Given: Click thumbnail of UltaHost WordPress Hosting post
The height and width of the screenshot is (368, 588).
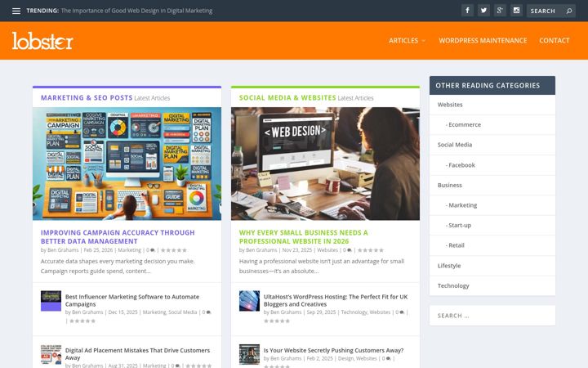Looking at the screenshot, I should coord(249,301).
